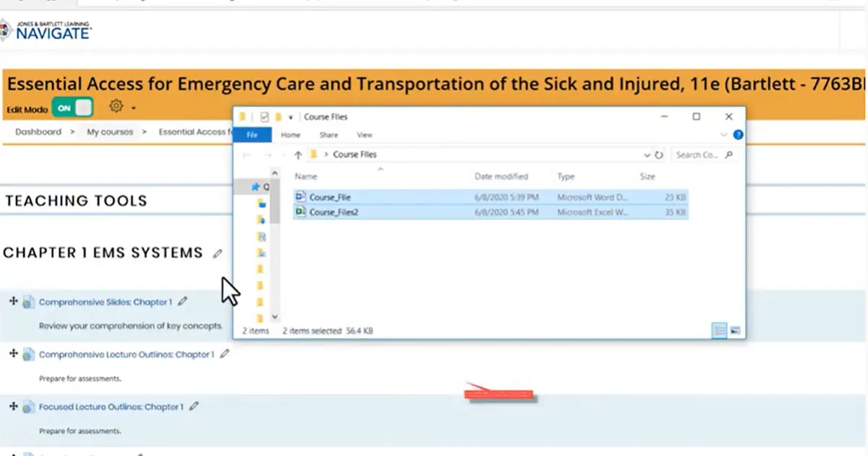This screenshot has width=868, height=456.
Task: Switch to the View ribbon tab
Action: click(x=365, y=135)
